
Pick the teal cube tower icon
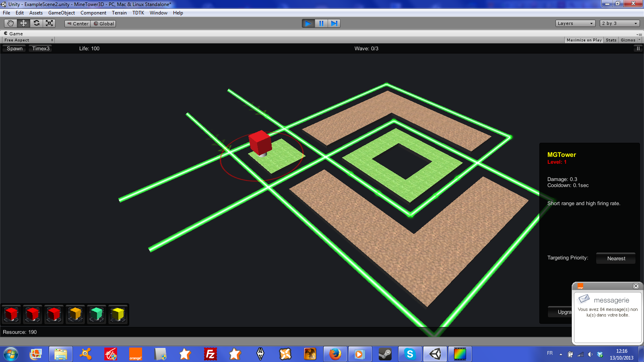[97, 314]
